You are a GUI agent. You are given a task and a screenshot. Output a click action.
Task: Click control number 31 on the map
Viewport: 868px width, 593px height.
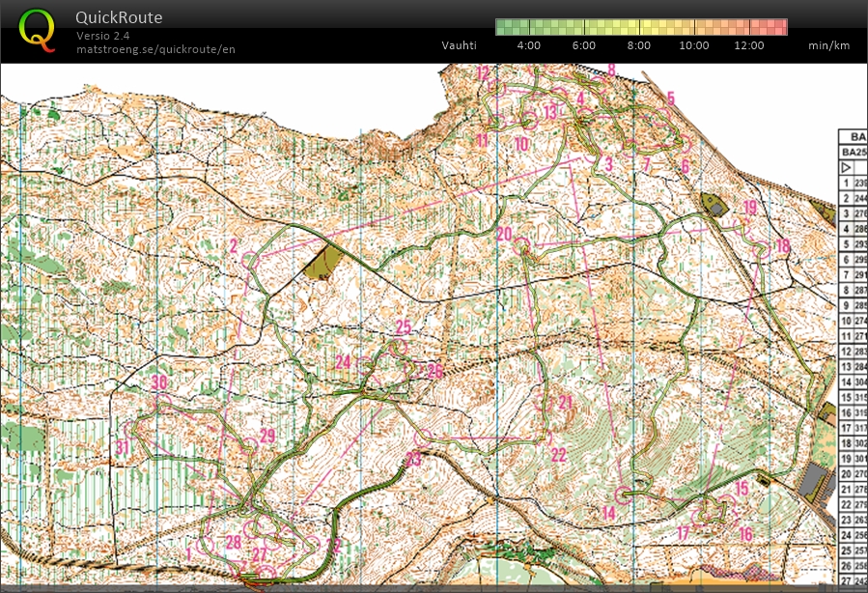point(122,447)
